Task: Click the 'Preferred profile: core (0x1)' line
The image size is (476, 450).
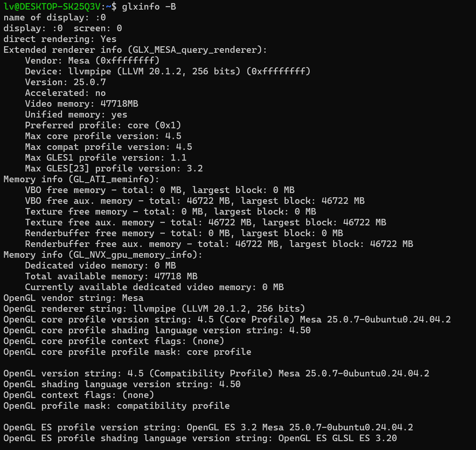Action: click(103, 125)
